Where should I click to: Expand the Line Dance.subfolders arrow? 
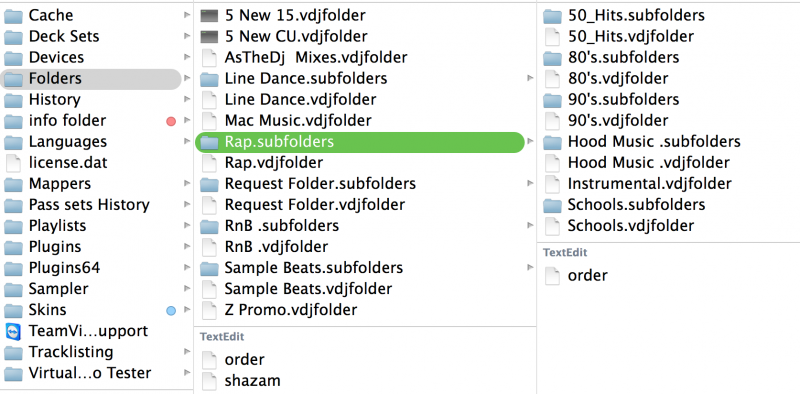point(531,79)
